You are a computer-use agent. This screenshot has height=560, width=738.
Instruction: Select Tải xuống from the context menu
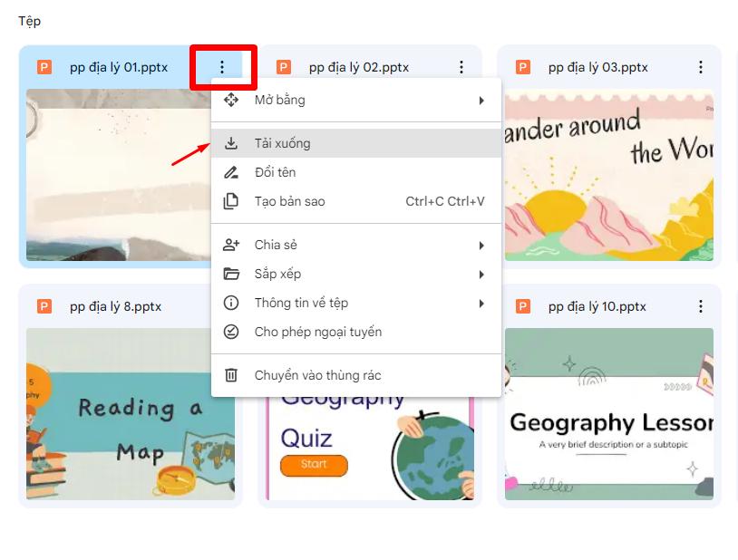281,143
